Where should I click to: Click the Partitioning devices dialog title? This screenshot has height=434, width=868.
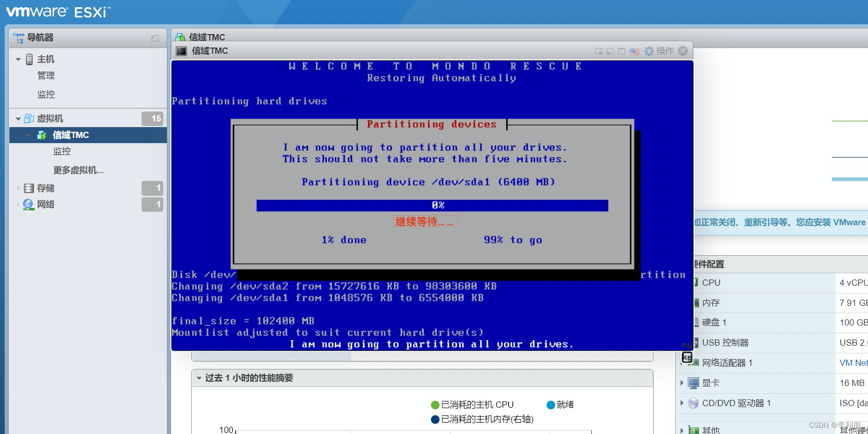(432, 125)
